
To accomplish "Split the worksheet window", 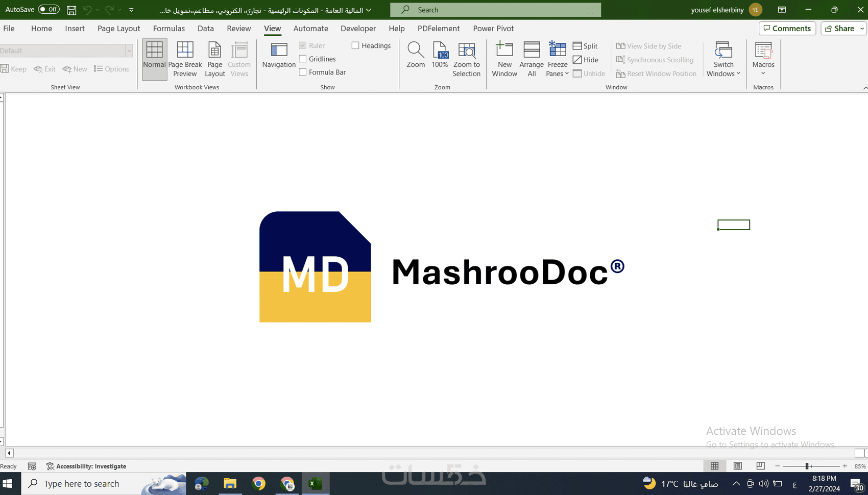I will tap(585, 46).
